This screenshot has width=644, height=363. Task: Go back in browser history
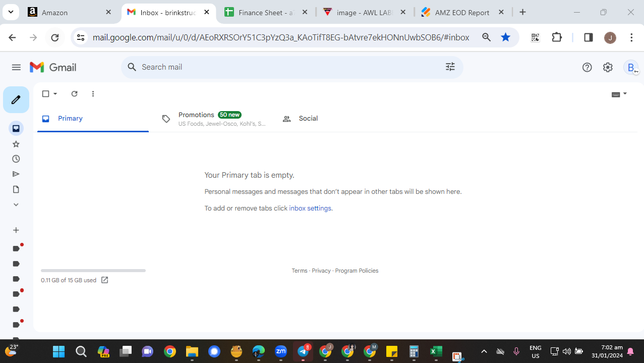coord(13,37)
